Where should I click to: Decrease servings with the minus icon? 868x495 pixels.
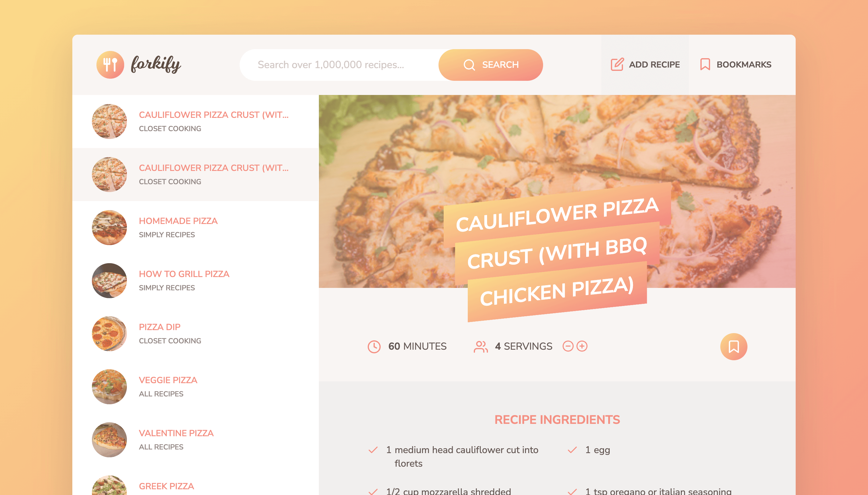click(568, 346)
